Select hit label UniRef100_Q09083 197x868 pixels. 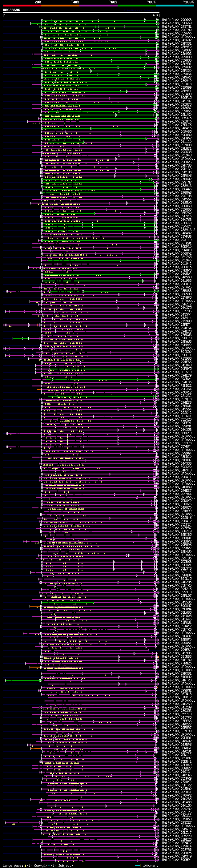click(x=176, y=57)
